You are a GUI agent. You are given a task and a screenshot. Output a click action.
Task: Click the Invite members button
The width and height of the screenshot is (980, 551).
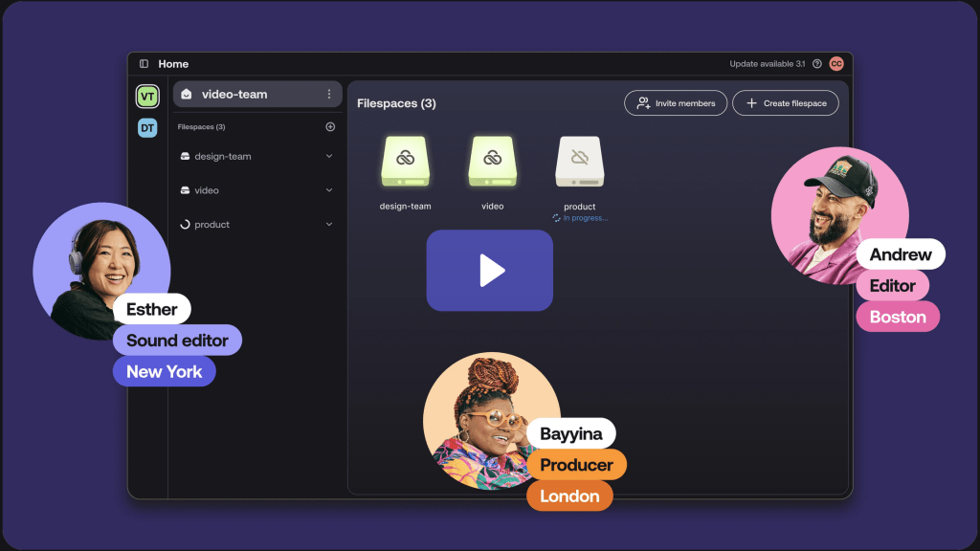(676, 103)
